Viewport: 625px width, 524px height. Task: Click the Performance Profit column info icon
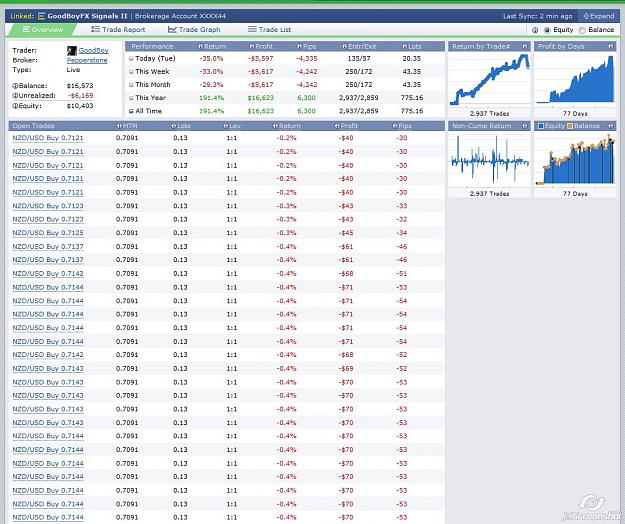pos(252,47)
